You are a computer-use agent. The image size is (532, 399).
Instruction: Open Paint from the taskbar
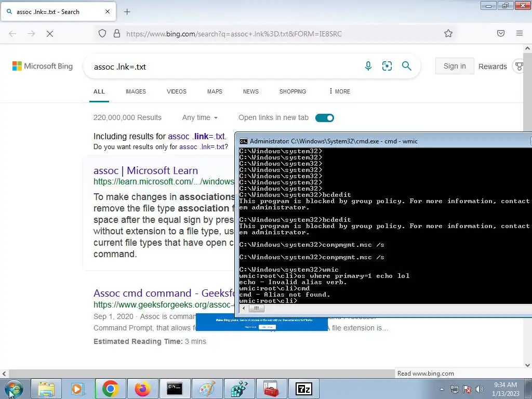point(207,389)
